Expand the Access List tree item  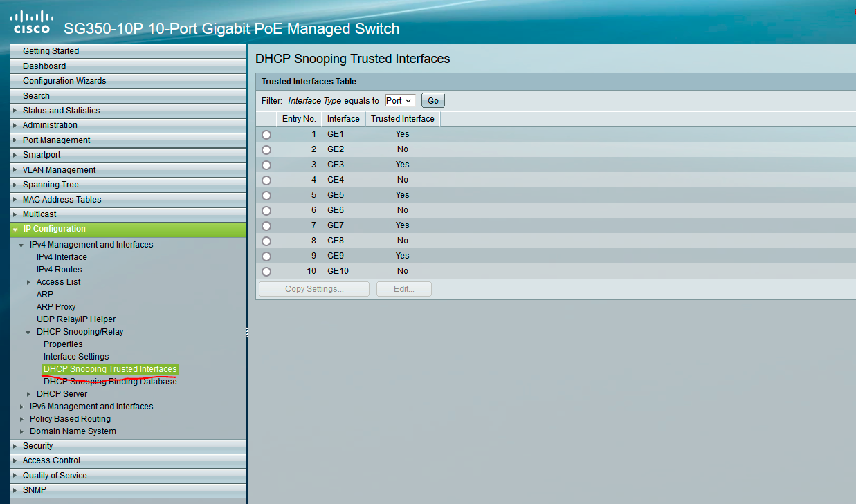[28, 281]
